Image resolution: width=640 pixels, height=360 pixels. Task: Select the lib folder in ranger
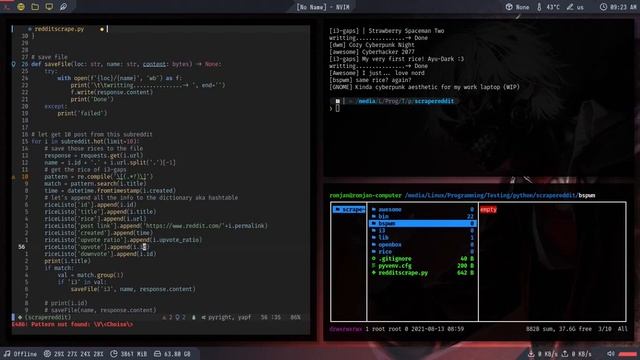tap(422, 238)
